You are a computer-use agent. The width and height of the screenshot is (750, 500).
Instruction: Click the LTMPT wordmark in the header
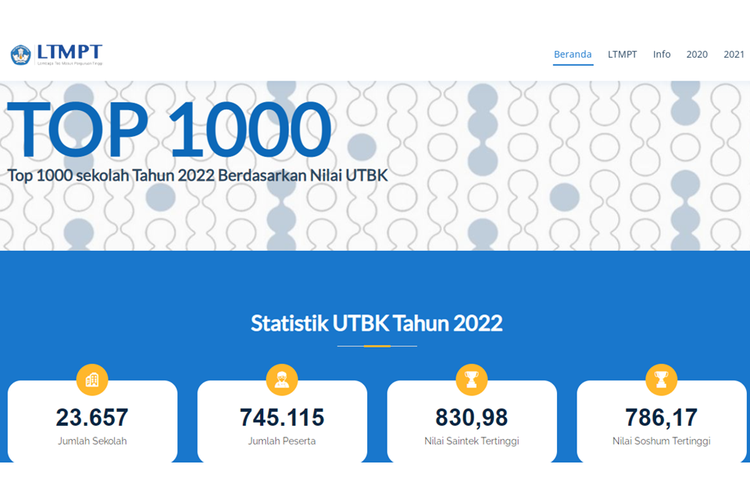[x=68, y=51]
